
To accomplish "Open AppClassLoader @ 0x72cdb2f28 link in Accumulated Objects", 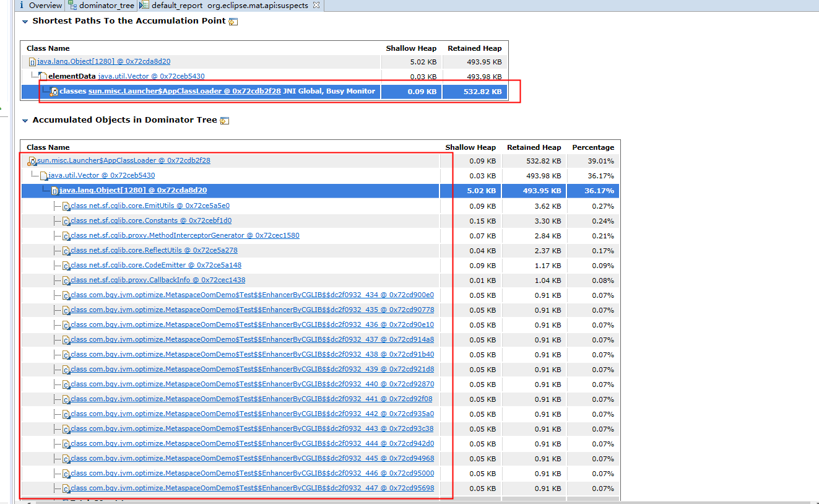I will 124,160.
